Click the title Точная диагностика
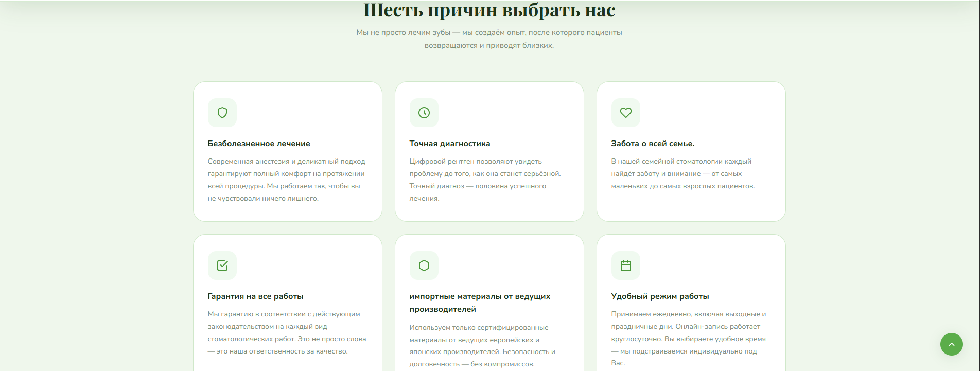Image resolution: width=980 pixels, height=371 pixels. pyautogui.click(x=450, y=144)
